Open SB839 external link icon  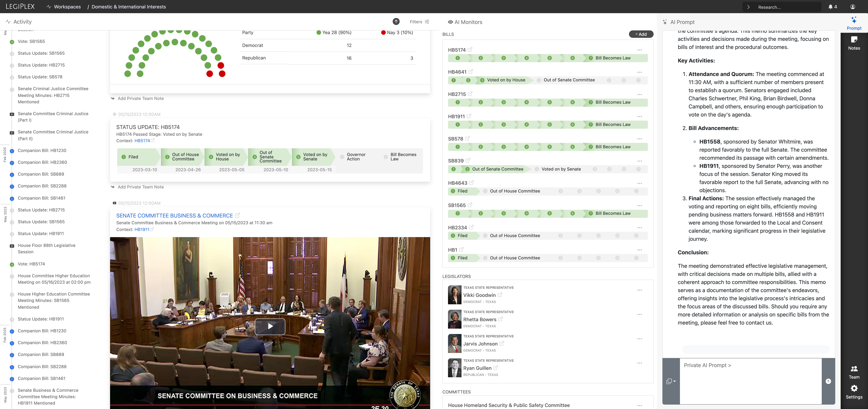pyautogui.click(x=468, y=160)
